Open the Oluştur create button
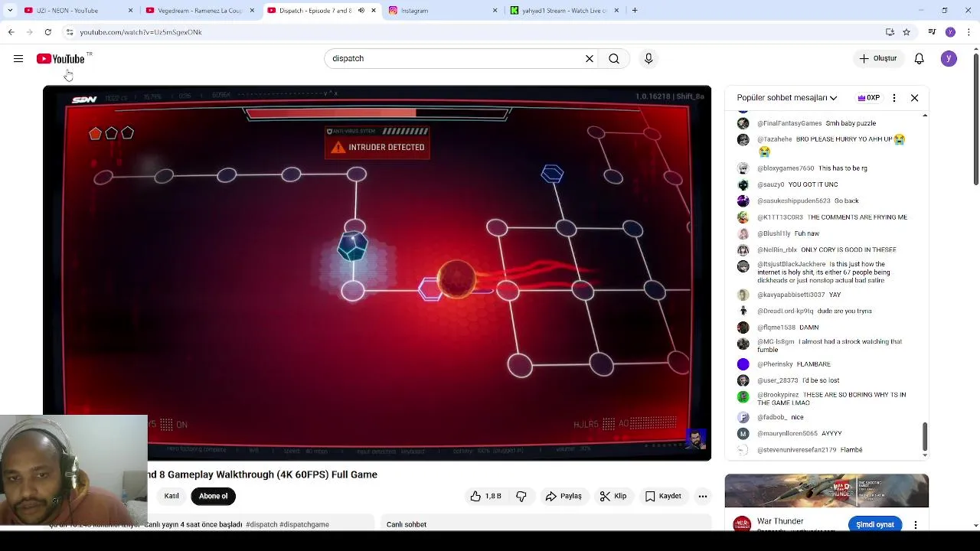The width and height of the screenshot is (980, 551). point(877,58)
